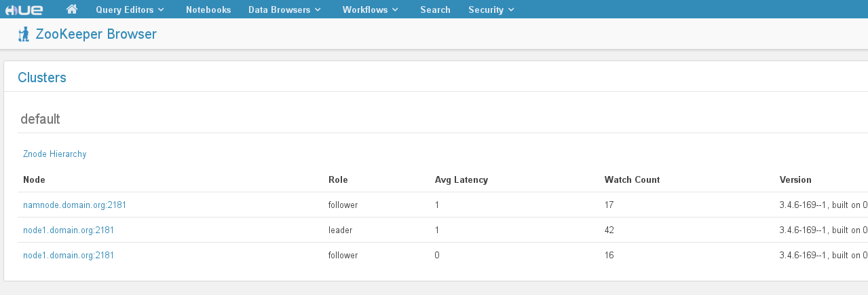Open the node1.domain.org link with watch count 16
The image size is (868, 295).
point(69,255)
